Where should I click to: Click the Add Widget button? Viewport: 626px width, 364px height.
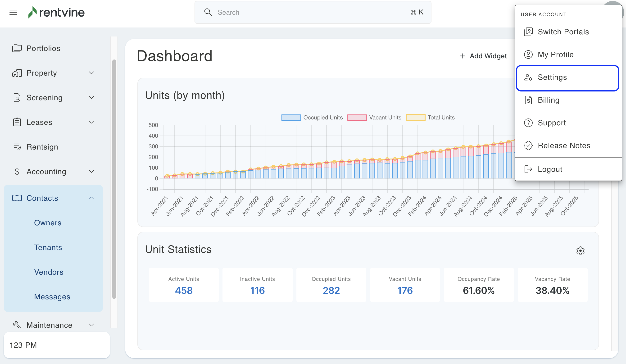[x=483, y=56]
